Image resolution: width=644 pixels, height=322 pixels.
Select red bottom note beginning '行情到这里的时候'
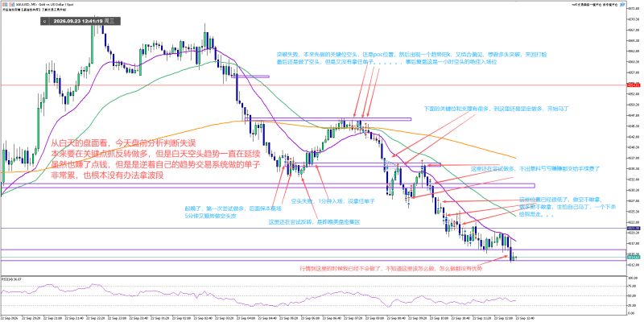point(390,269)
